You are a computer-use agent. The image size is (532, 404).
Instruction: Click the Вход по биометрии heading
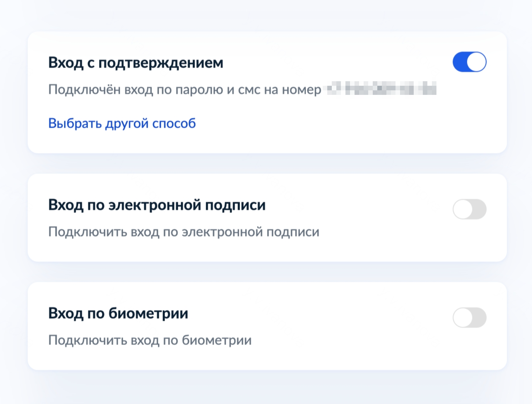[118, 313]
